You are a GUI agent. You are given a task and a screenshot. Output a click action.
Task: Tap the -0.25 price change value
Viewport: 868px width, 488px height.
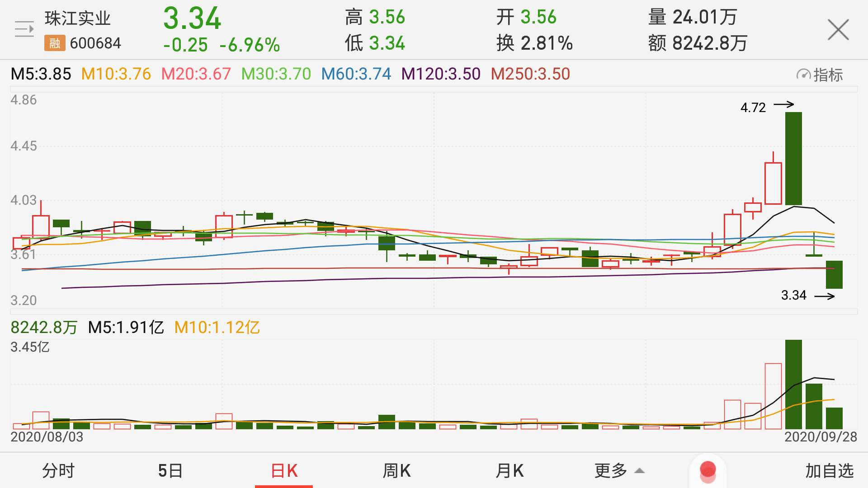click(185, 45)
